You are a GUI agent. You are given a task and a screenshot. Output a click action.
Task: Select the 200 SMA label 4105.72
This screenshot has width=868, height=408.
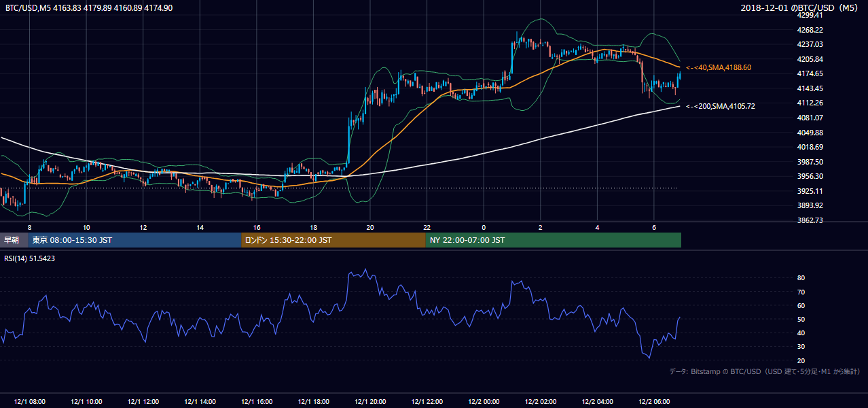pyautogui.click(x=721, y=106)
